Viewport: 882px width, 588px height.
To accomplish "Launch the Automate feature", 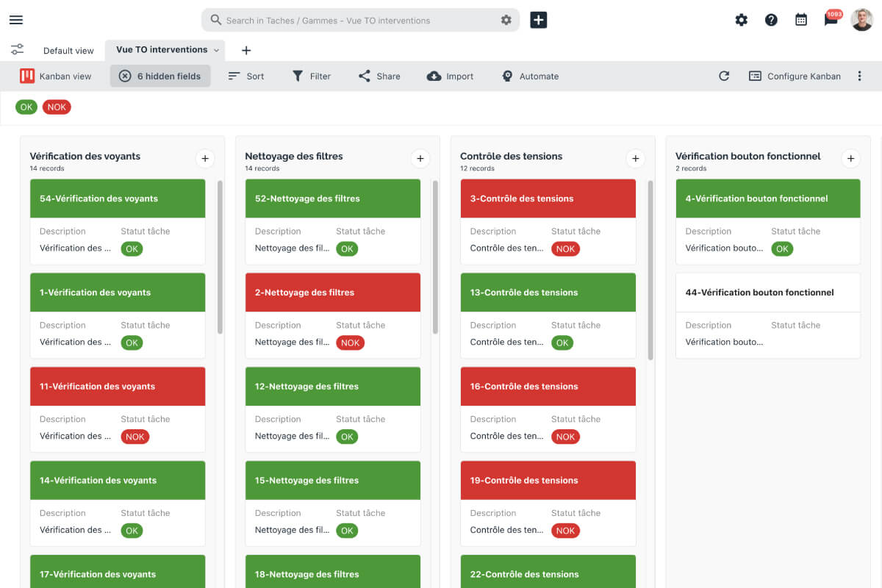I will [529, 76].
